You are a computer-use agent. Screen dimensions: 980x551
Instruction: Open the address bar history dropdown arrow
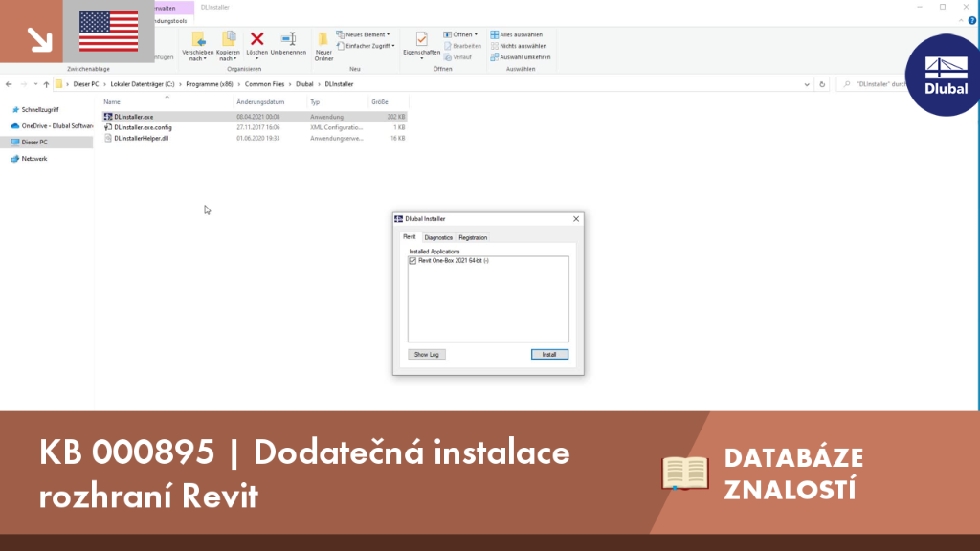pos(806,84)
